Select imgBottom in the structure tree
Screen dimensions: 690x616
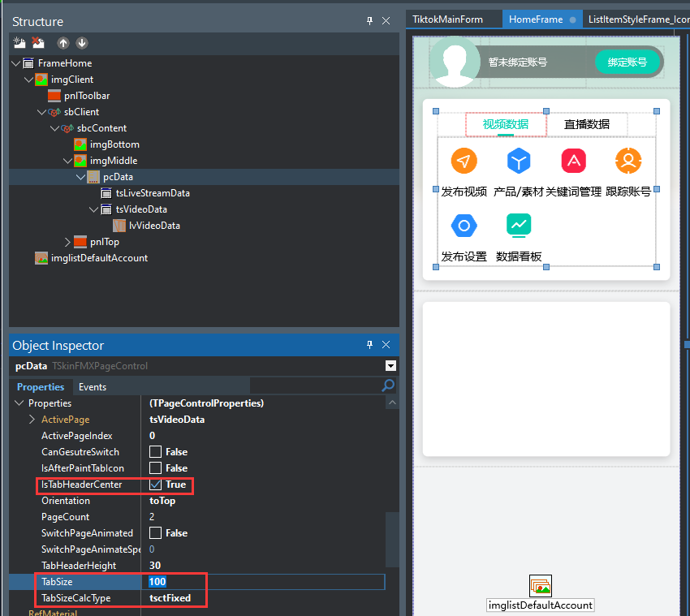click(x=114, y=144)
